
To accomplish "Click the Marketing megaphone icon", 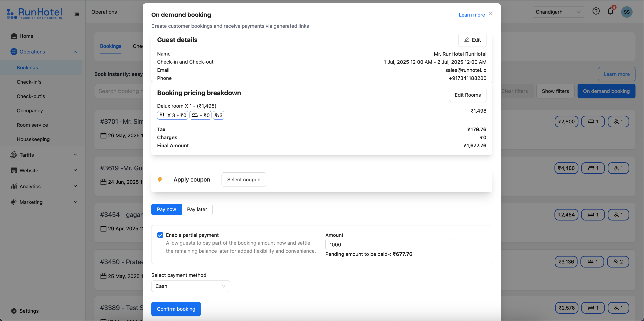I will tap(14, 202).
